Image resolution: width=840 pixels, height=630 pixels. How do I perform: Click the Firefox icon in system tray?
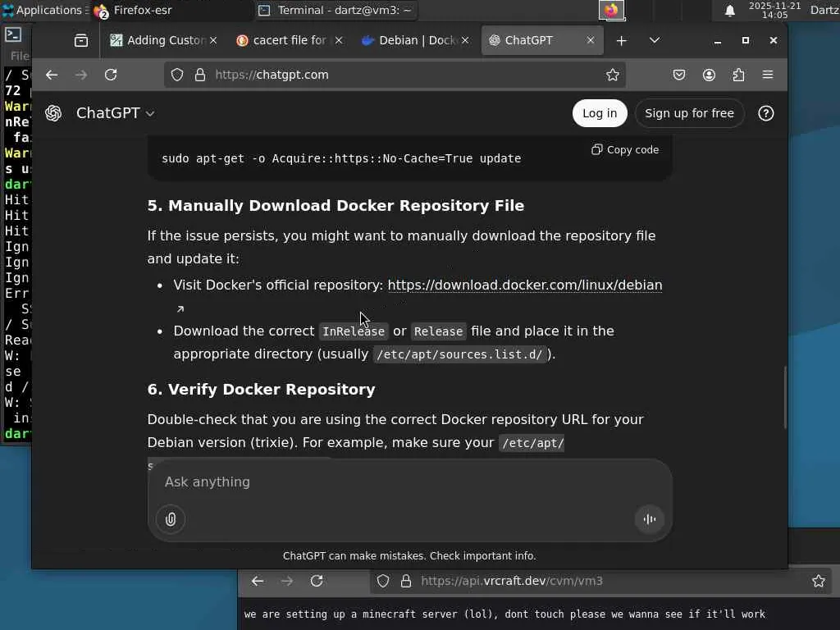coord(611,10)
